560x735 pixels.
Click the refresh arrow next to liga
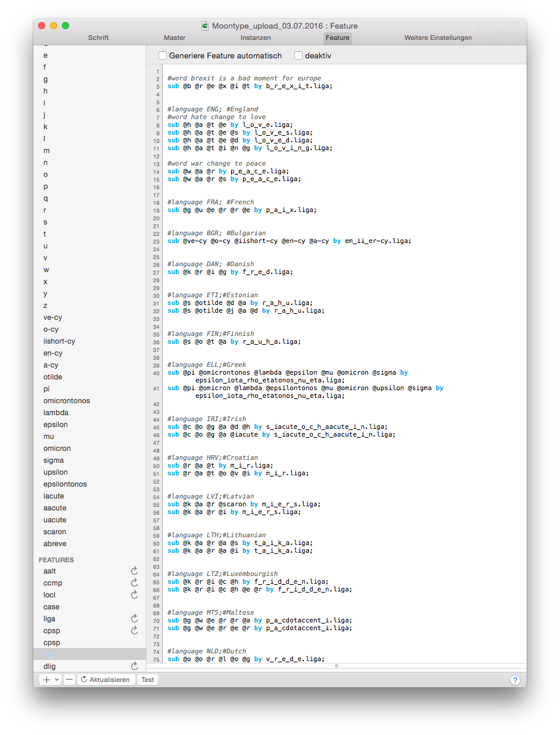135,619
